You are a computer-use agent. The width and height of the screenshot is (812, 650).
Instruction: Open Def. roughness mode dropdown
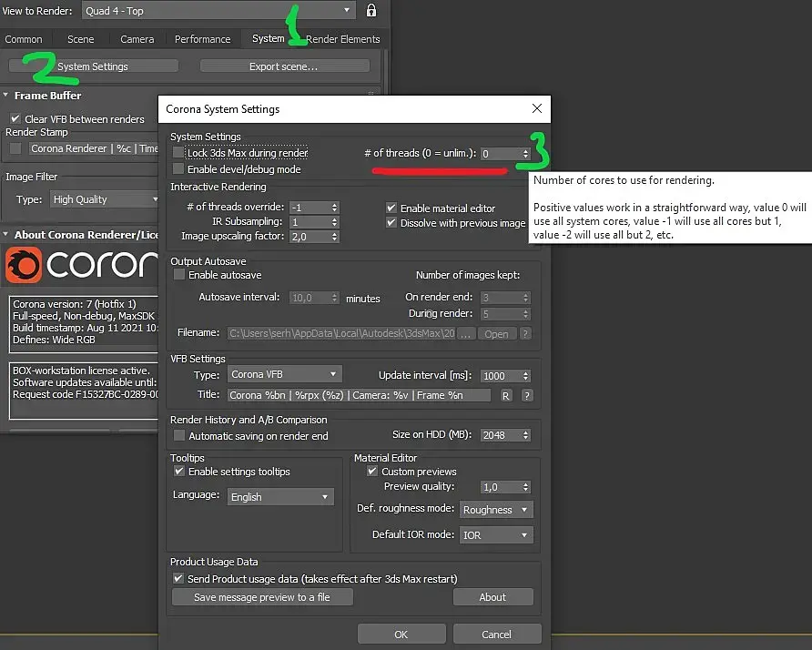pyautogui.click(x=495, y=510)
